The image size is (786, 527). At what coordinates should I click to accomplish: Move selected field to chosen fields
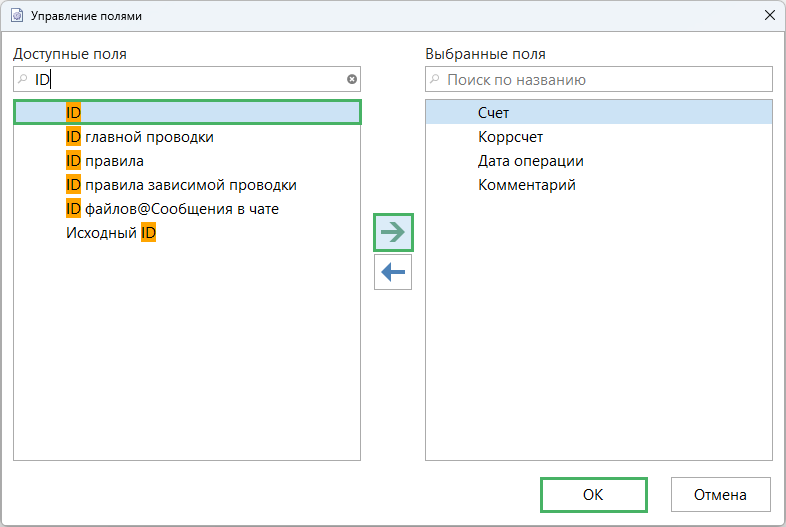click(393, 232)
